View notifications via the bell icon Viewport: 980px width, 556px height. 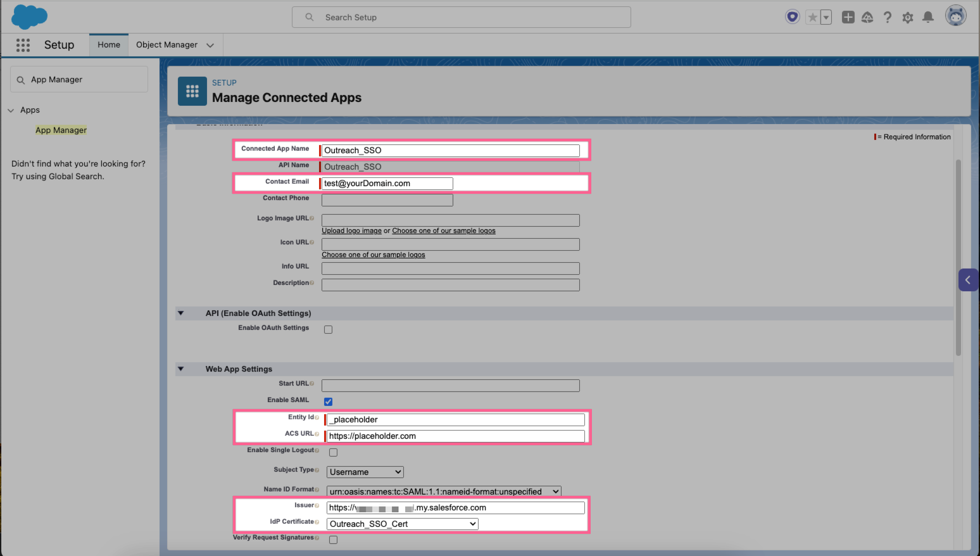tap(928, 17)
